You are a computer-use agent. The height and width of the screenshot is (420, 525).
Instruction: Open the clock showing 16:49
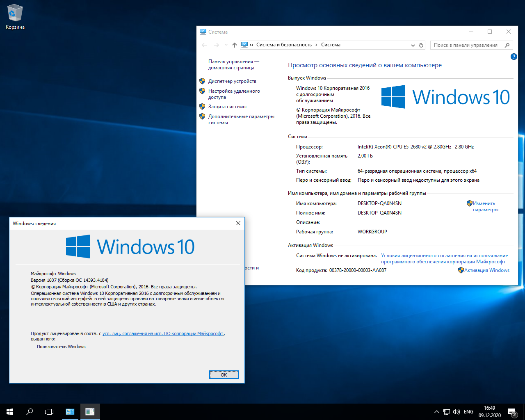click(x=490, y=412)
